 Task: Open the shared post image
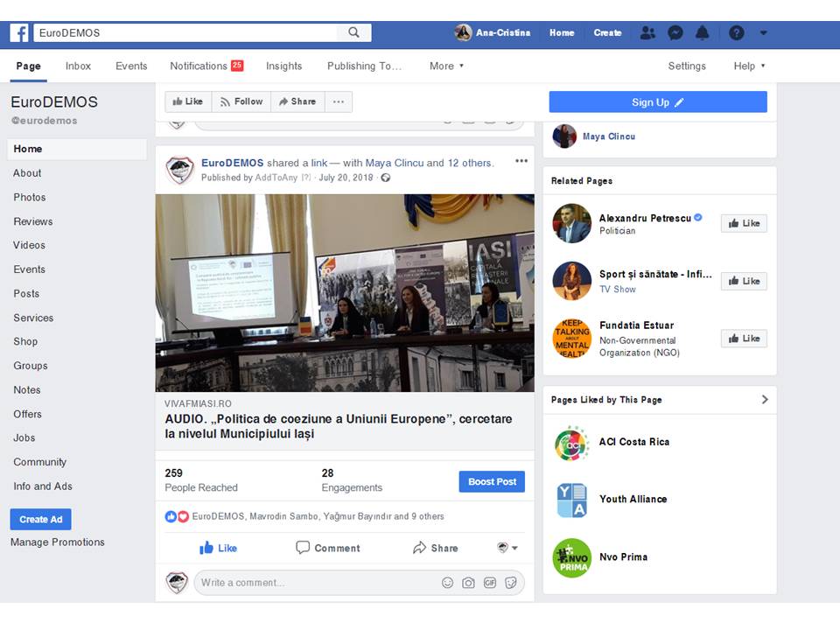(345, 292)
